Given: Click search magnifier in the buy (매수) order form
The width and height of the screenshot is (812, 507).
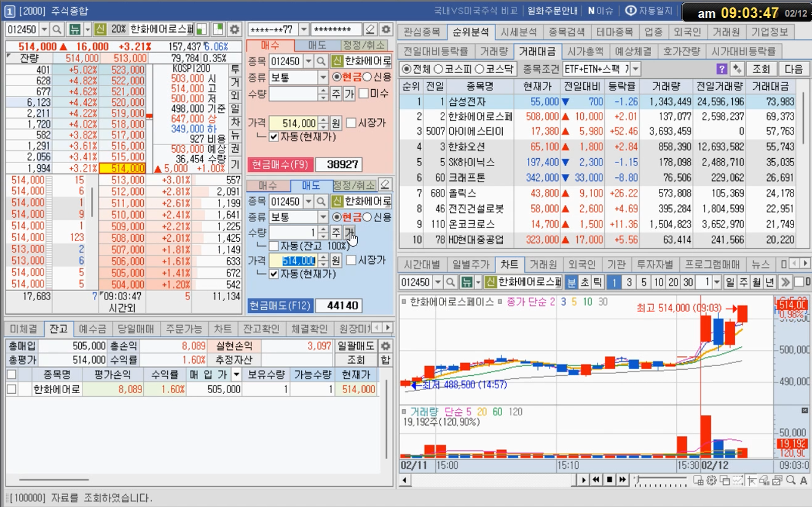Looking at the screenshot, I should click(x=321, y=61).
